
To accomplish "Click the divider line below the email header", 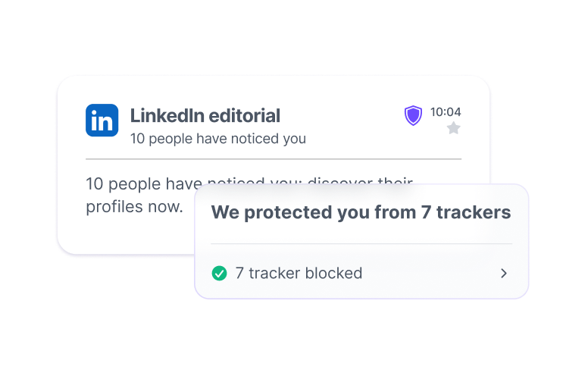I will pos(273,159).
